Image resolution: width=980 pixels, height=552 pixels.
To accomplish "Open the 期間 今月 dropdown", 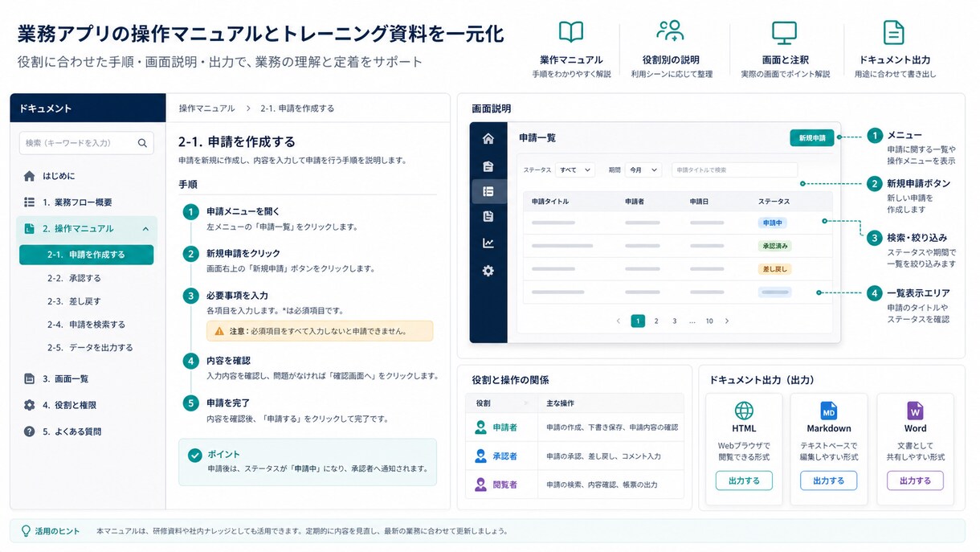I will (643, 170).
